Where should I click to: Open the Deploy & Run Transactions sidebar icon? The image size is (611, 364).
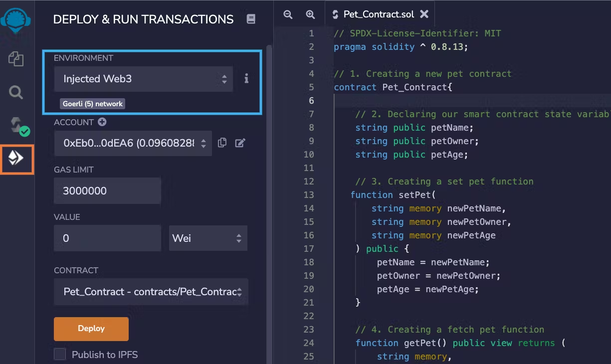click(x=16, y=159)
